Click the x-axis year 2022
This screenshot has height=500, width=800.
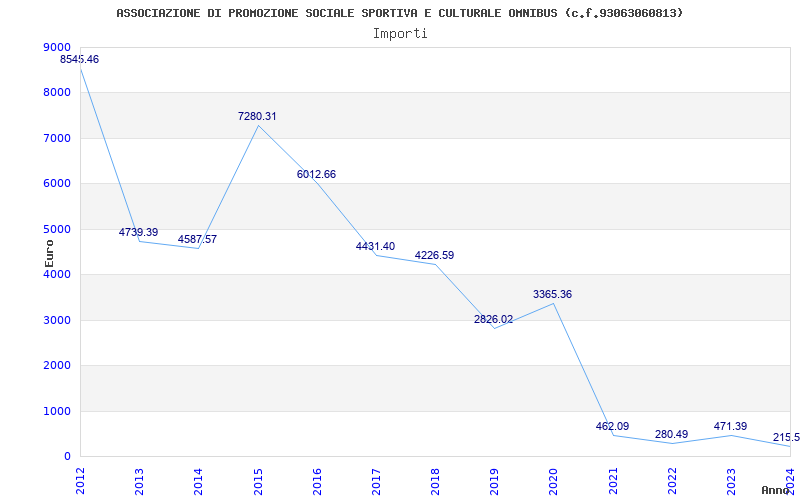click(x=672, y=481)
